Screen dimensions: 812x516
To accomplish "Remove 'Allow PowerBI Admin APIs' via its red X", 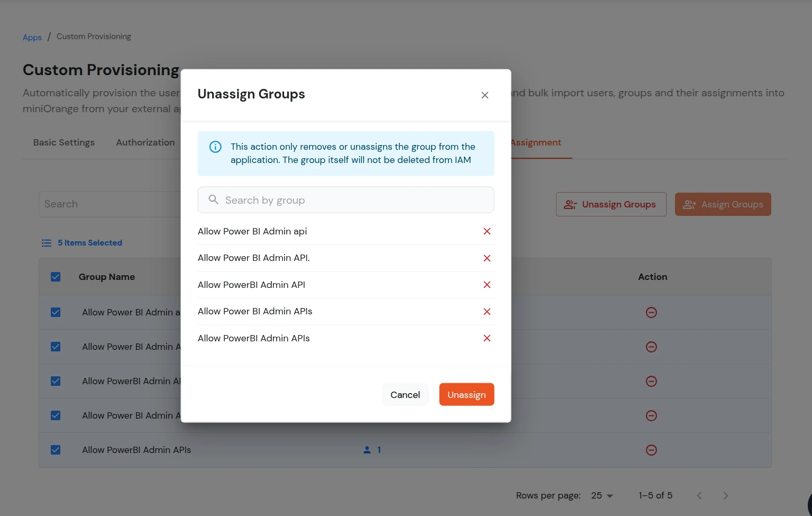I will point(487,338).
